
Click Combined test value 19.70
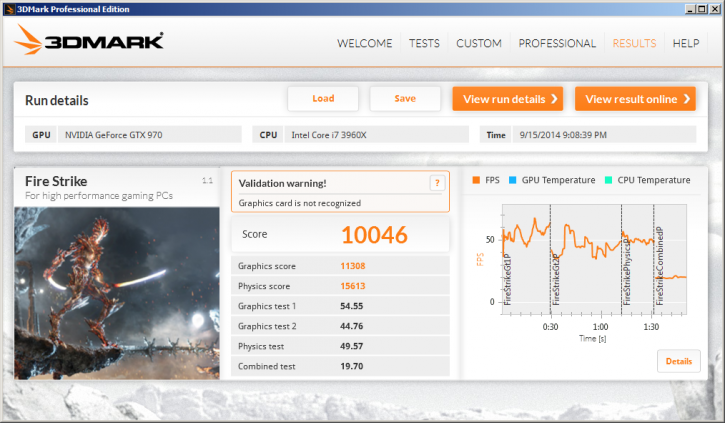(x=351, y=366)
